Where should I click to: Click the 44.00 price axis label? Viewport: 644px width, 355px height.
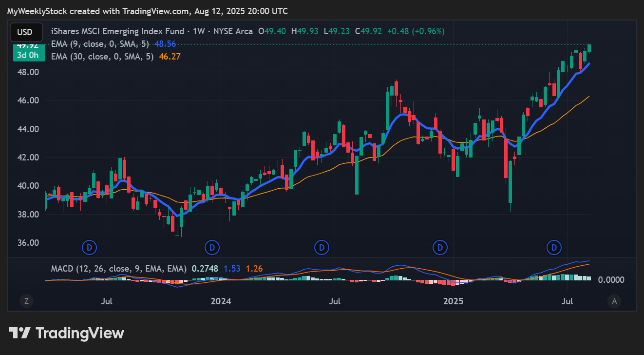pyautogui.click(x=28, y=129)
